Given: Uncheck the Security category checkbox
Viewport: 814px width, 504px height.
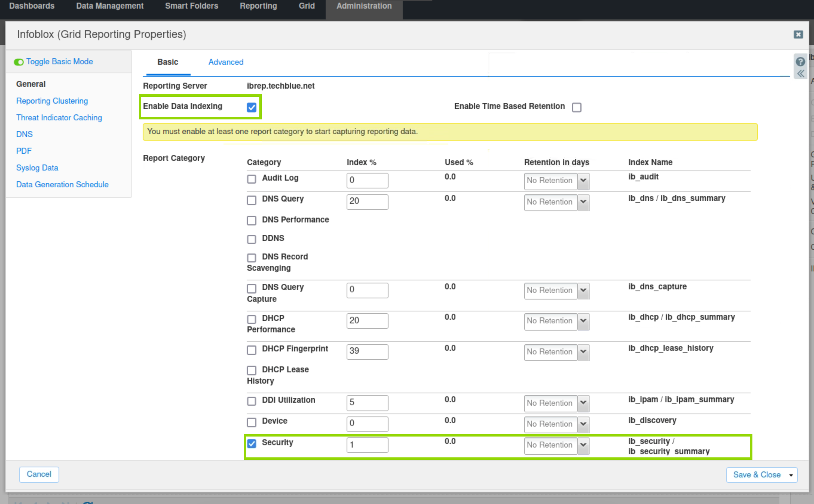Looking at the screenshot, I should [252, 443].
